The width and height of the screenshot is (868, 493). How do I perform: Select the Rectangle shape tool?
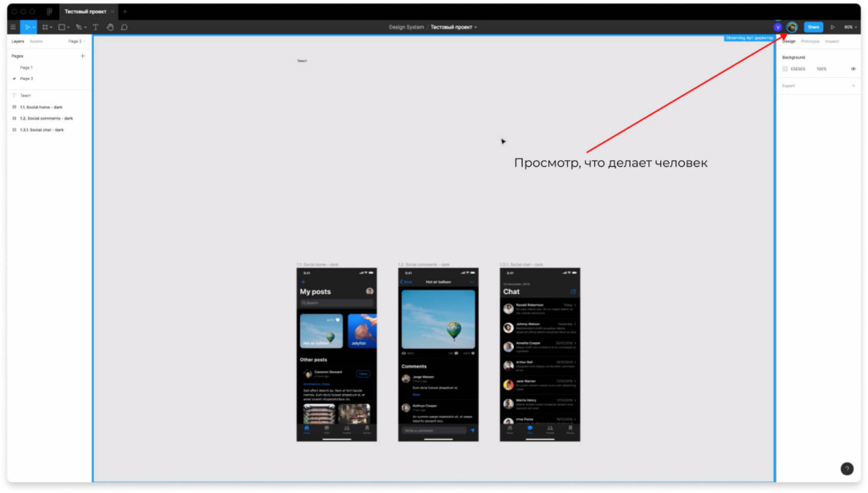[x=62, y=27]
